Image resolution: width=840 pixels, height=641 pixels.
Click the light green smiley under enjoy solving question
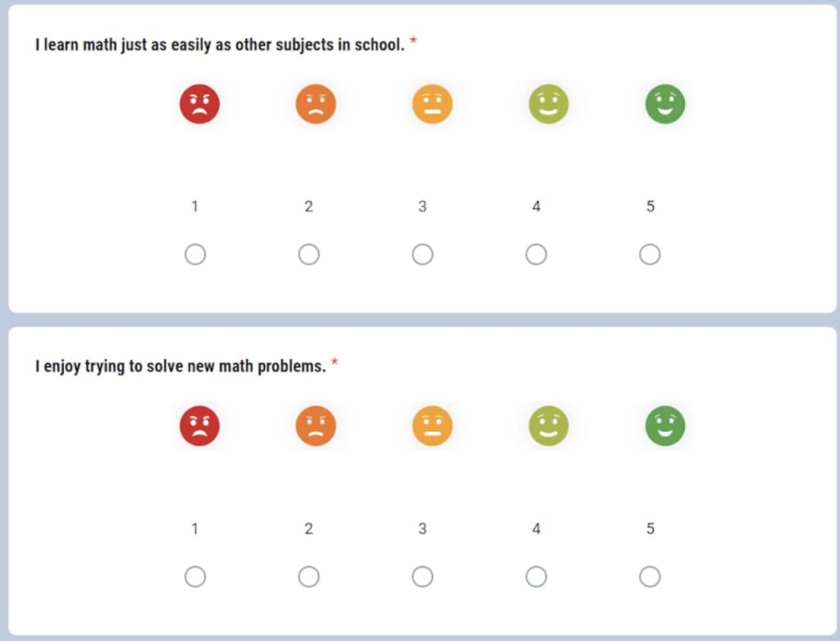tap(549, 426)
